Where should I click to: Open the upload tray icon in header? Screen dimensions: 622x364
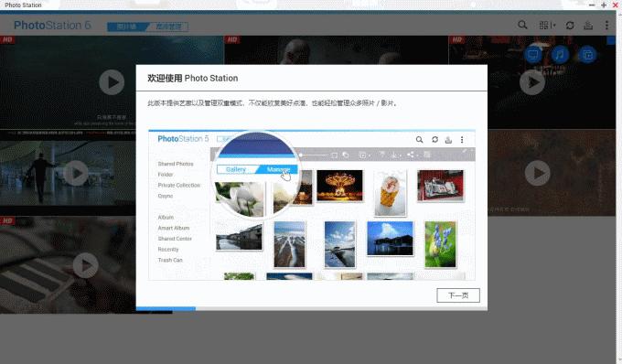tap(588, 26)
